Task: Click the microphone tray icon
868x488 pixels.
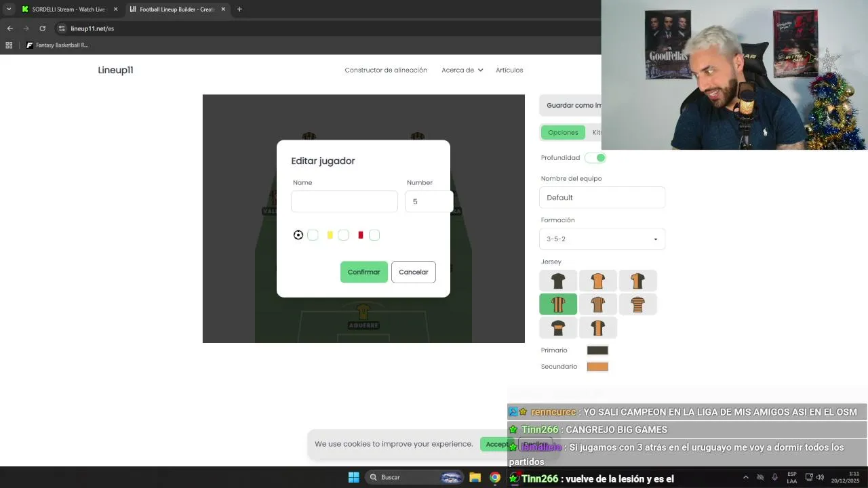Action: pos(774,477)
